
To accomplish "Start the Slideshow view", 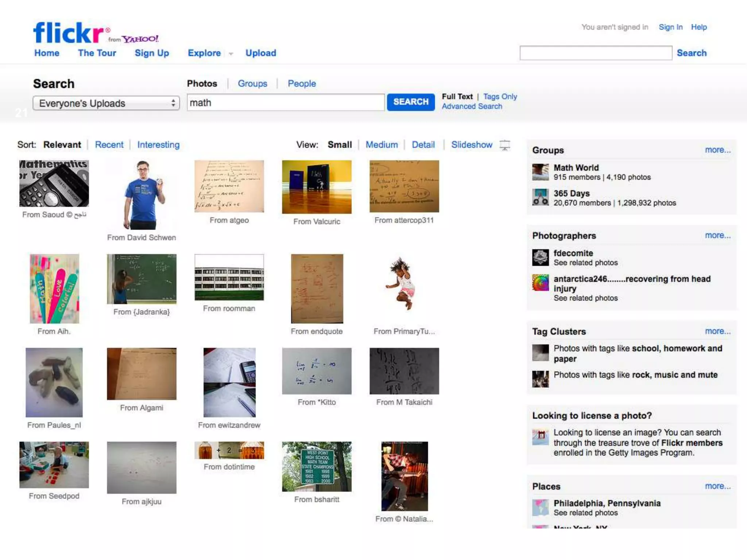I will click(x=472, y=145).
